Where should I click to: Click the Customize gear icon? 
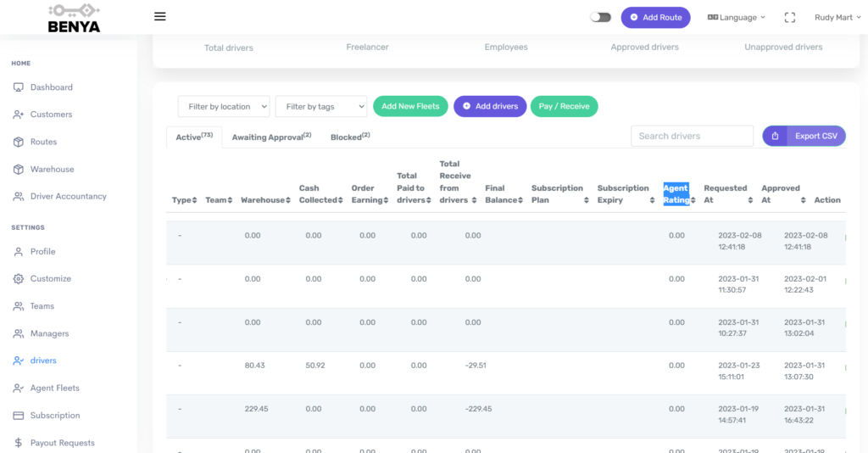(19, 278)
